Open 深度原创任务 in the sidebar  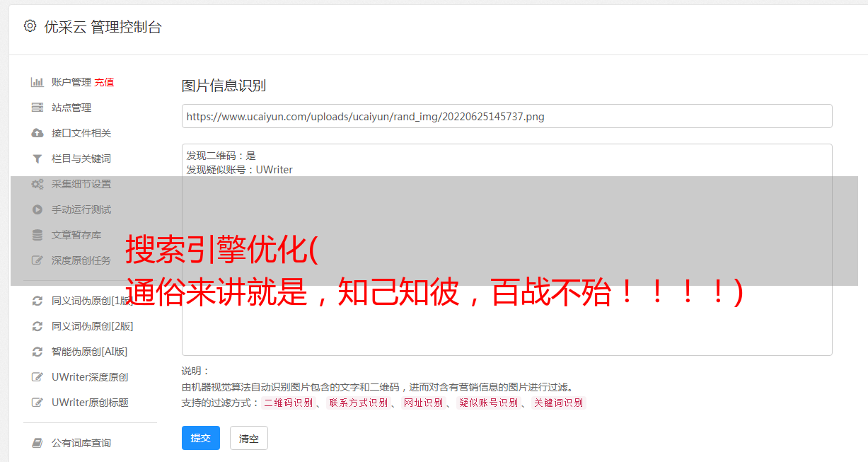coord(81,260)
